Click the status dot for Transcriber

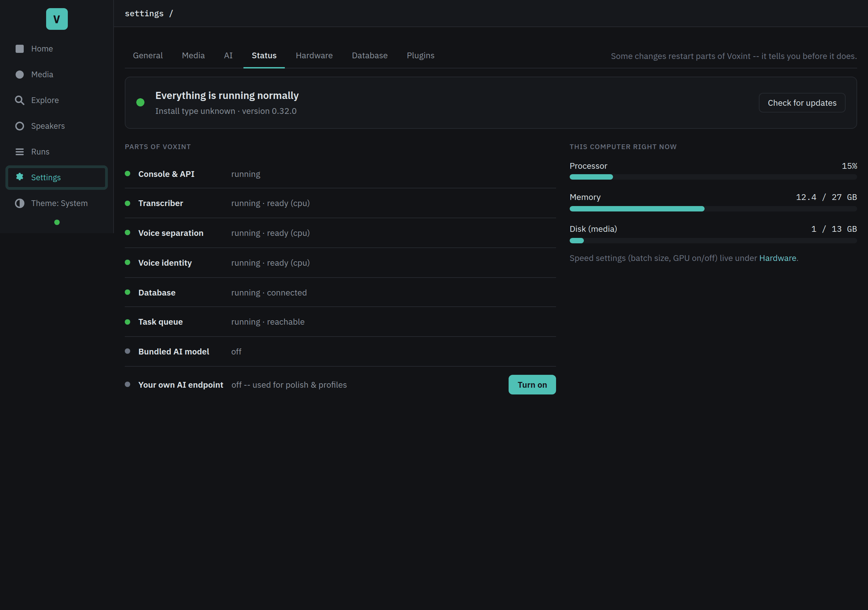point(127,203)
